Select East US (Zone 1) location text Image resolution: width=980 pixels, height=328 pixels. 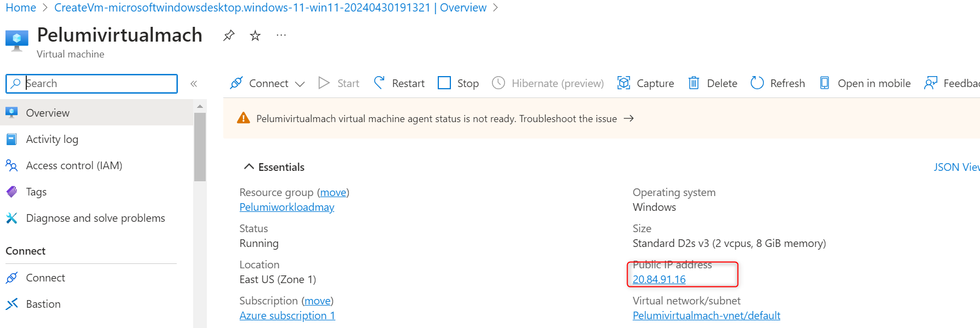pyautogui.click(x=278, y=279)
